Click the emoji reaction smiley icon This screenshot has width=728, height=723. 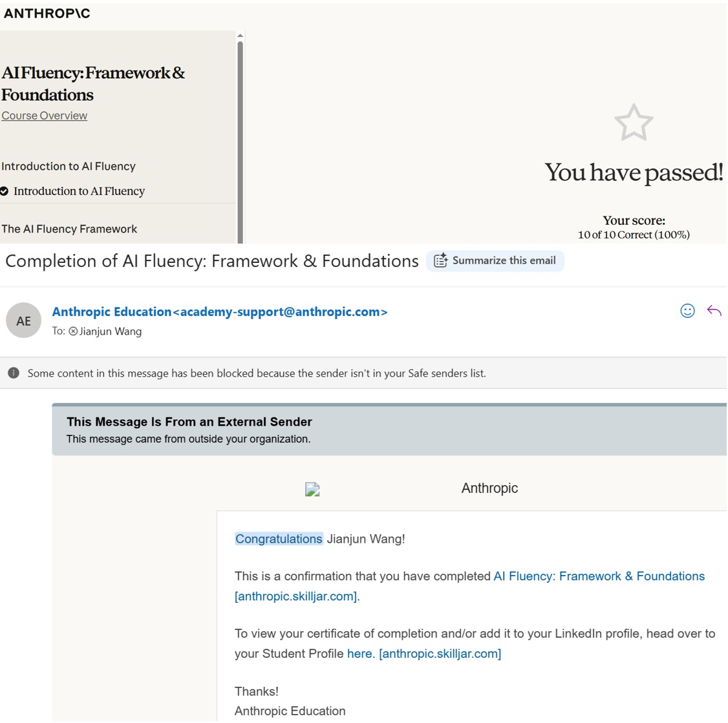coord(688,311)
